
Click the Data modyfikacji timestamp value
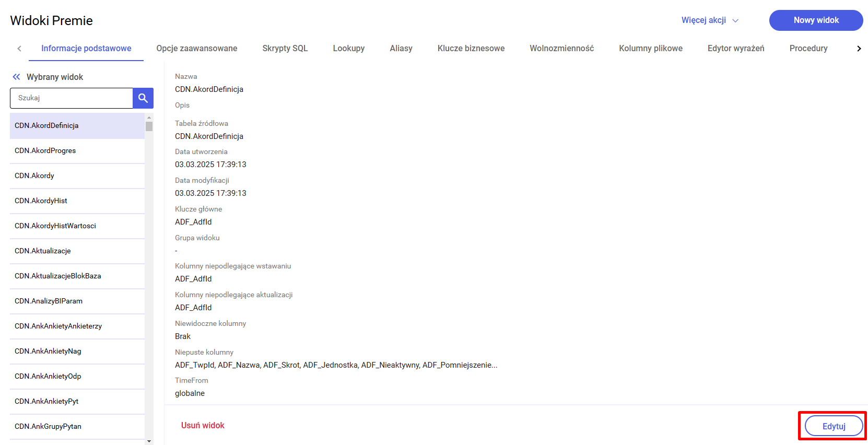210,193
